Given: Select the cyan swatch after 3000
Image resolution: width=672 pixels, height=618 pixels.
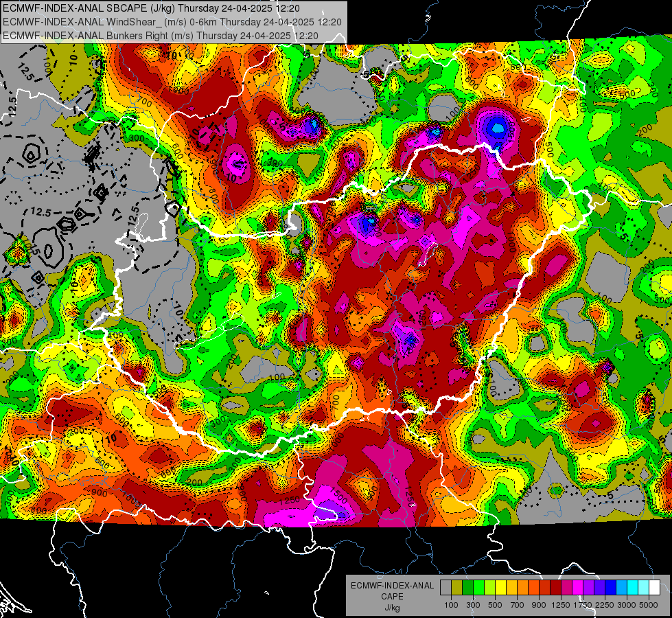Looking at the screenshot, I should coord(632,588).
